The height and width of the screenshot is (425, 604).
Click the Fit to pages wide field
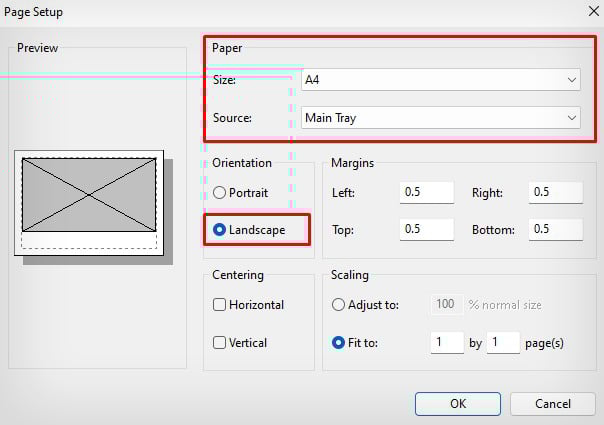tap(447, 343)
